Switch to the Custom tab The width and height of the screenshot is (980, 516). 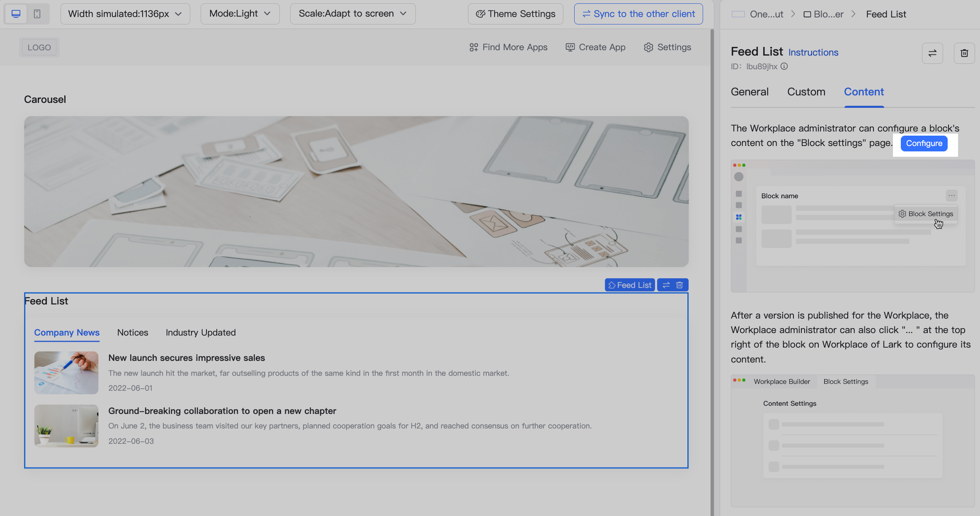tap(806, 92)
